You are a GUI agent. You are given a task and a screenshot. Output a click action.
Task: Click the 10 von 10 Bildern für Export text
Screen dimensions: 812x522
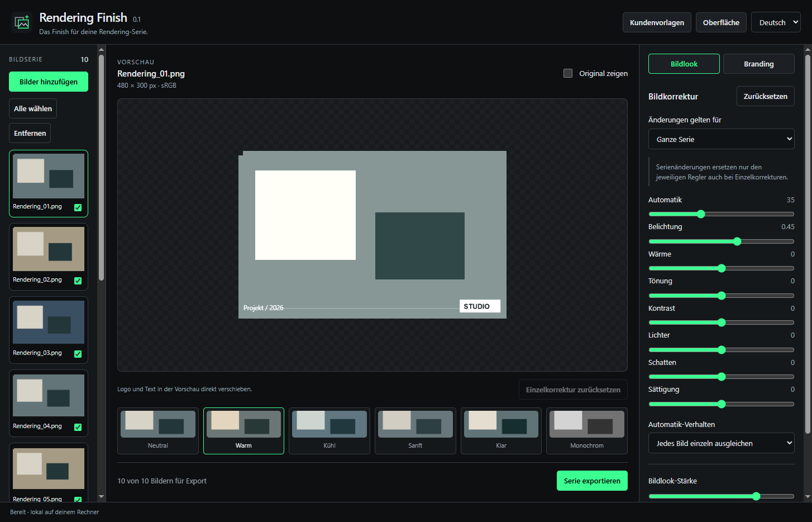point(162,481)
